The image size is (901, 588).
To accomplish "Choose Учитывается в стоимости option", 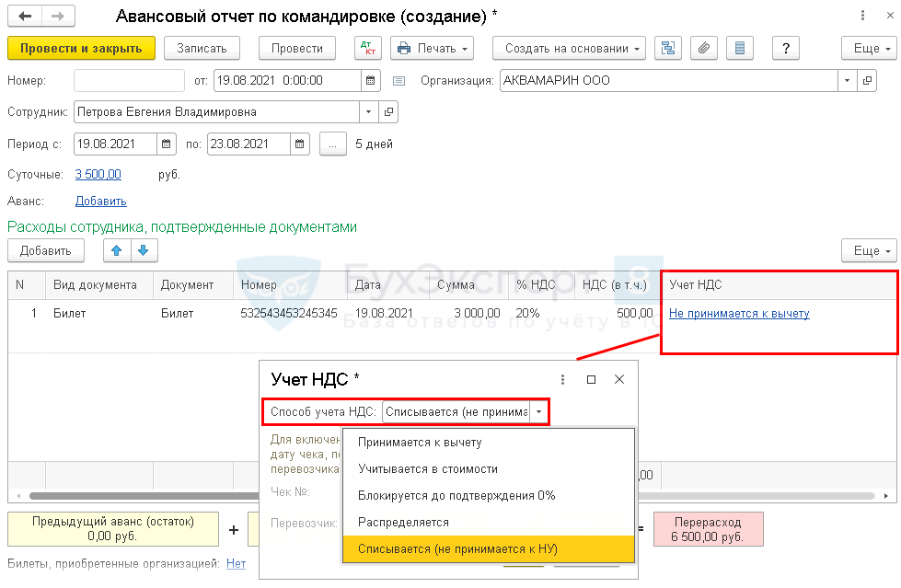I will point(428,468).
